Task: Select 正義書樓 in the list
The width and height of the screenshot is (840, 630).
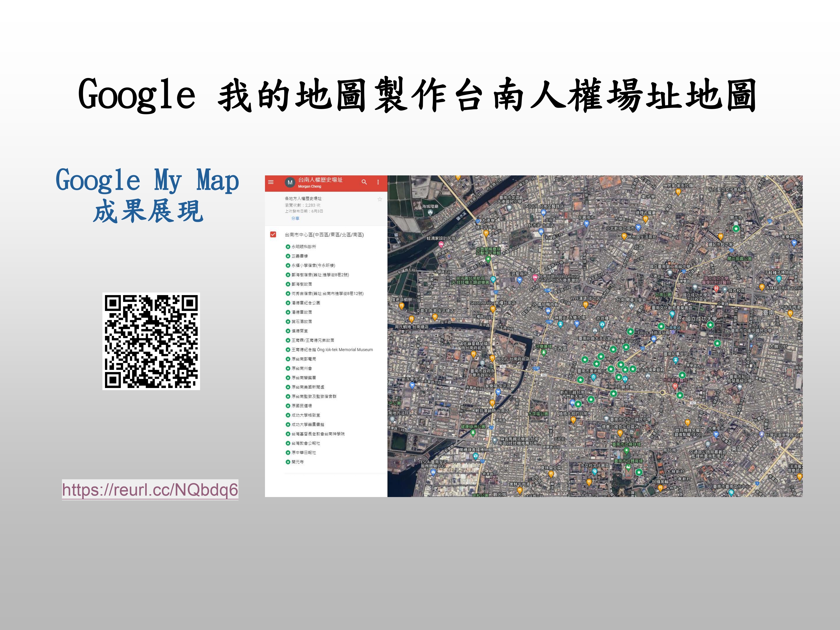Action: pyautogui.click(x=297, y=256)
